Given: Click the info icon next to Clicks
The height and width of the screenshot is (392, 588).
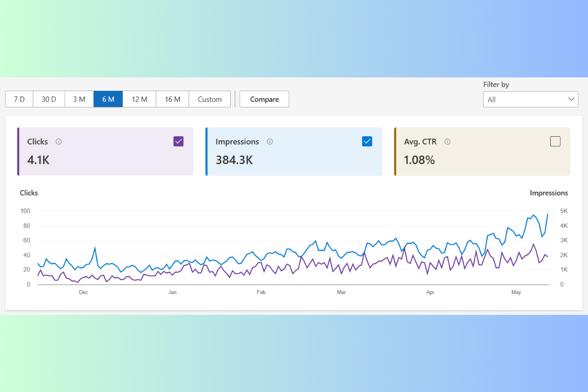Looking at the screenshot, I should point(59,142).
